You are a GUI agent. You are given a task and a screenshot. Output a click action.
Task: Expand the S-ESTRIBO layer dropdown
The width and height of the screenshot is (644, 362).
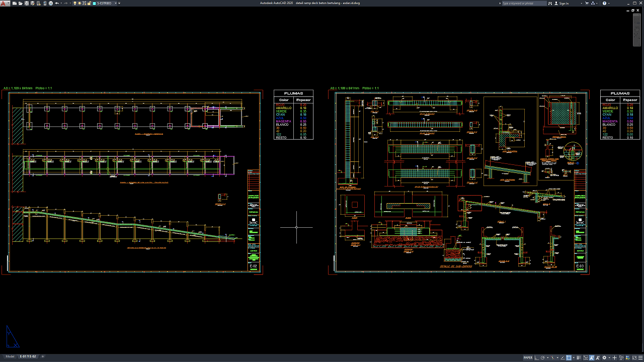click(115, 3)
